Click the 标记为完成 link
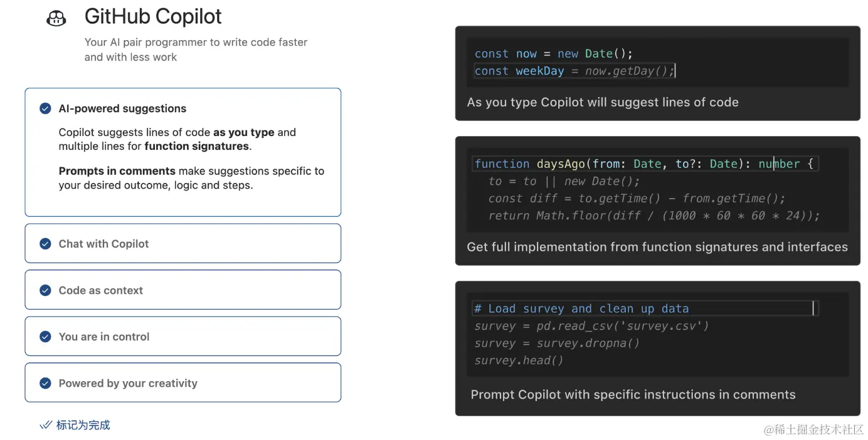 pyautogui.click(x=82, y=424)
